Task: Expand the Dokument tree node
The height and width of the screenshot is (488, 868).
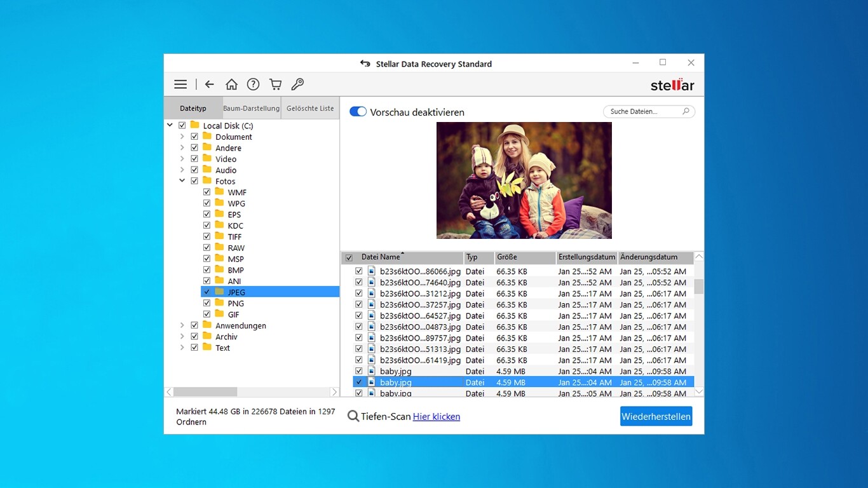Action: (182, 137)
